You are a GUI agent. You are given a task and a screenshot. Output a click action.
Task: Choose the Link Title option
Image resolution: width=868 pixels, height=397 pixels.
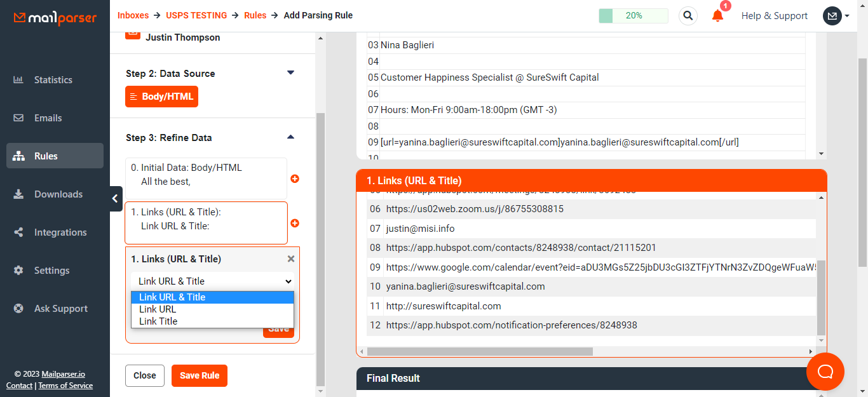212,321
